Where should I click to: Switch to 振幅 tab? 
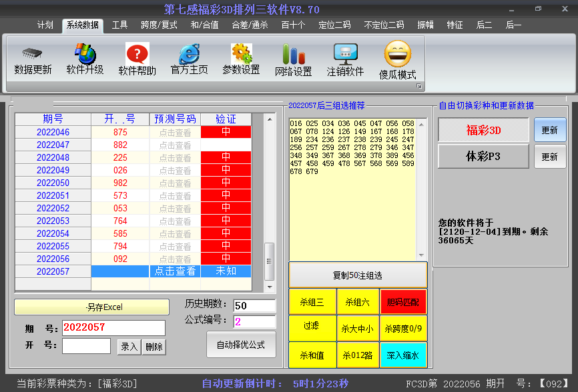coord(426,25)
